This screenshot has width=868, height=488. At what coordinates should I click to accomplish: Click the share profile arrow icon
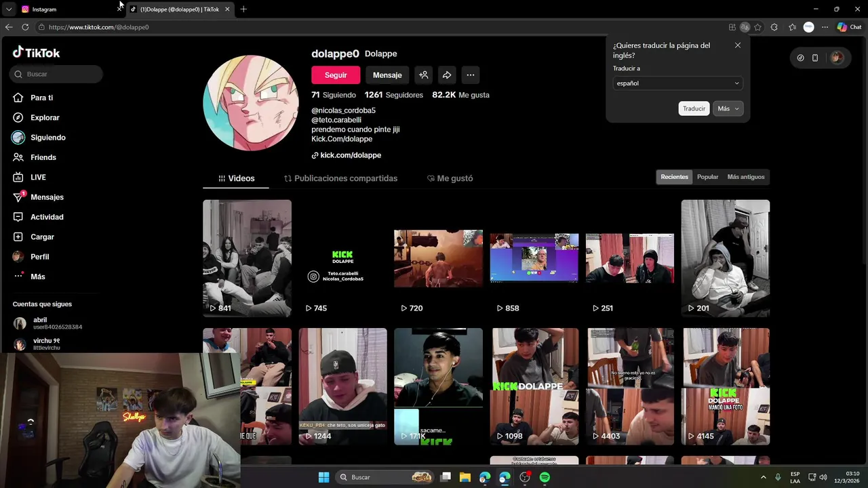(447, 75)
